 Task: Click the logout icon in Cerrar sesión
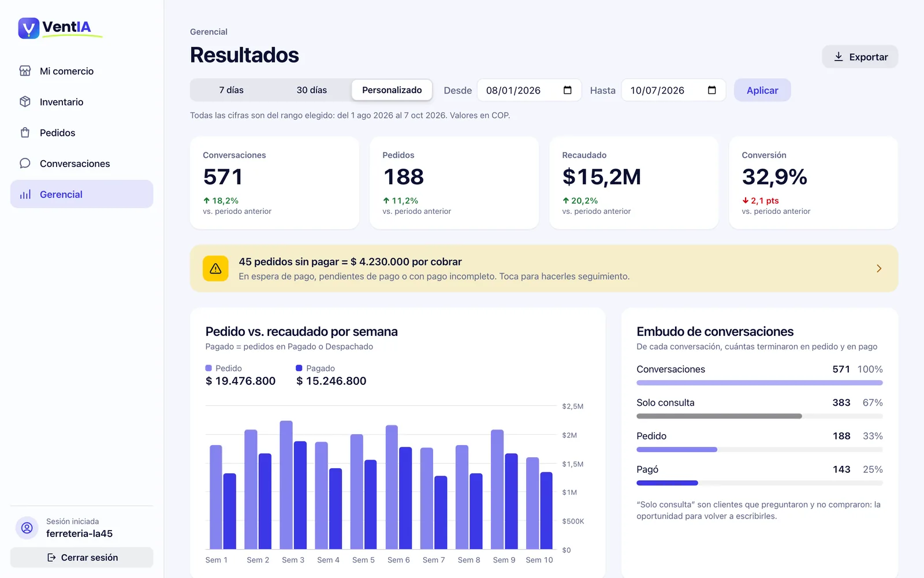click(x=51, y=558)
